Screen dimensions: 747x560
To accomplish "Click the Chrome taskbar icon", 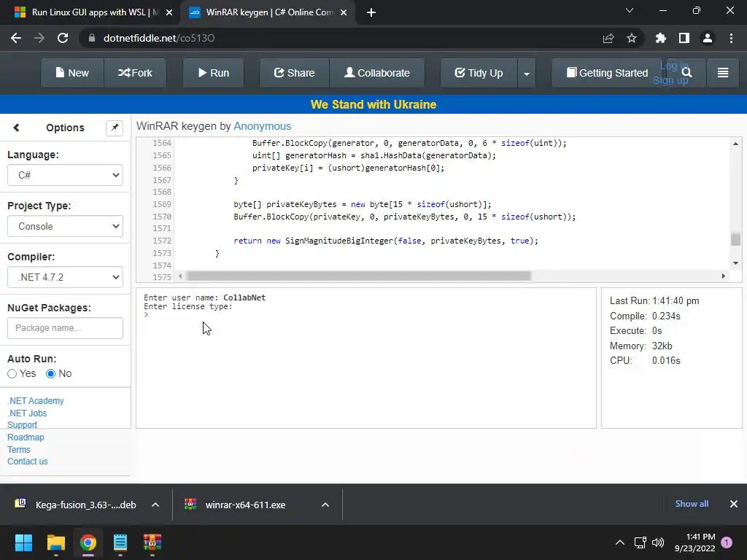I will tap(88, 542).
